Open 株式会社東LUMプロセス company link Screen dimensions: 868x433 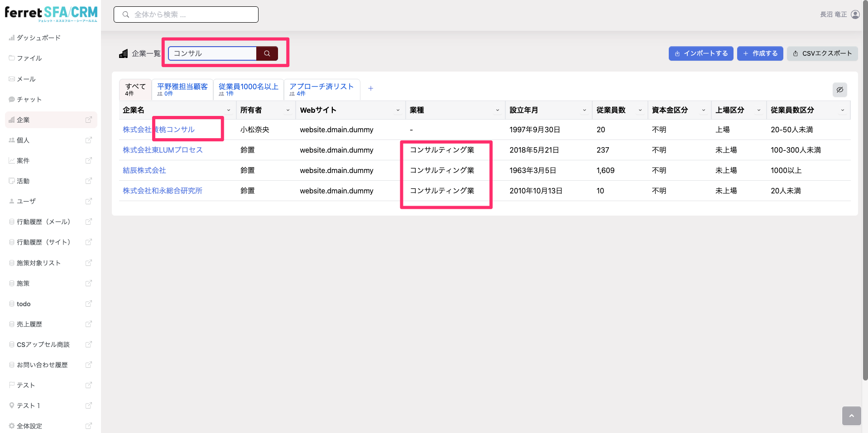[x=163, y=150]
